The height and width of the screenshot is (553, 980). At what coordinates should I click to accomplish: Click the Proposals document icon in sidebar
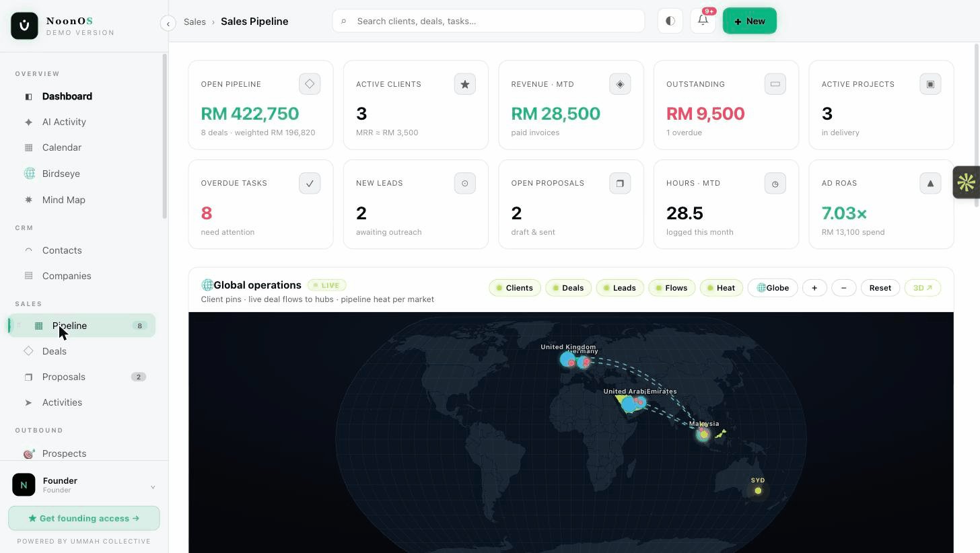coord(28,377)
